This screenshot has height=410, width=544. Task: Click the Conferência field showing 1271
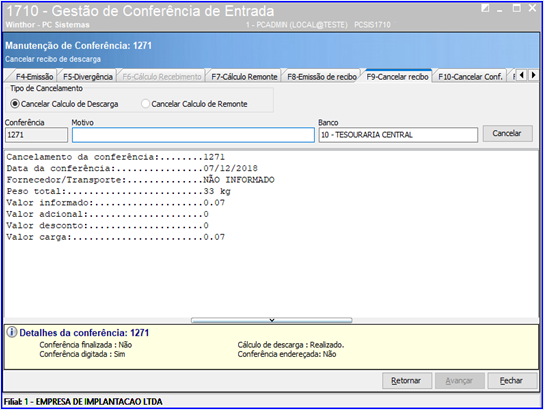point(36,135)
